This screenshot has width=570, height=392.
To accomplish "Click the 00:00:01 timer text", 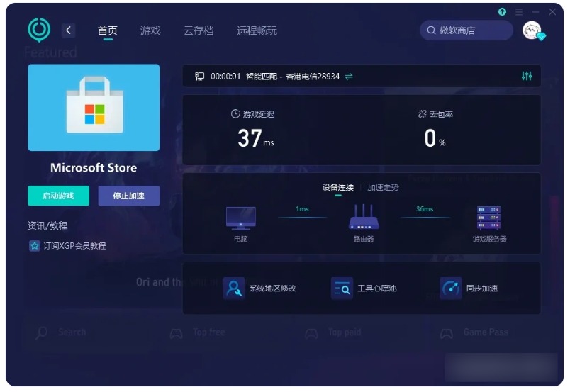I will point(225,77).
